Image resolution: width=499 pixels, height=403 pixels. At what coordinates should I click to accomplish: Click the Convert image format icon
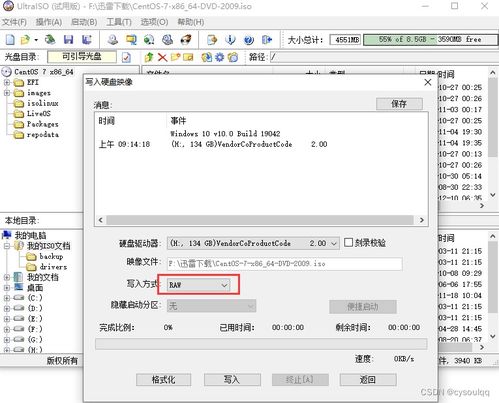131,40
